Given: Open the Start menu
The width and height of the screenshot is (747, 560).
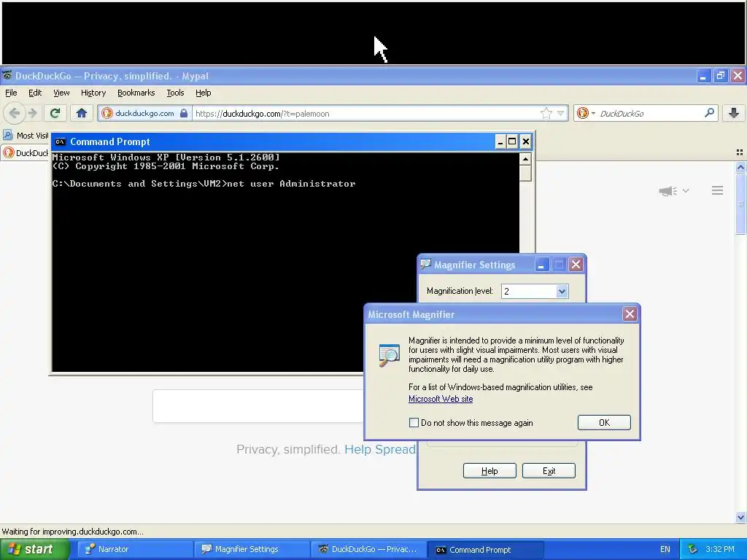Looking at the screenshot, I should point(34,549).
